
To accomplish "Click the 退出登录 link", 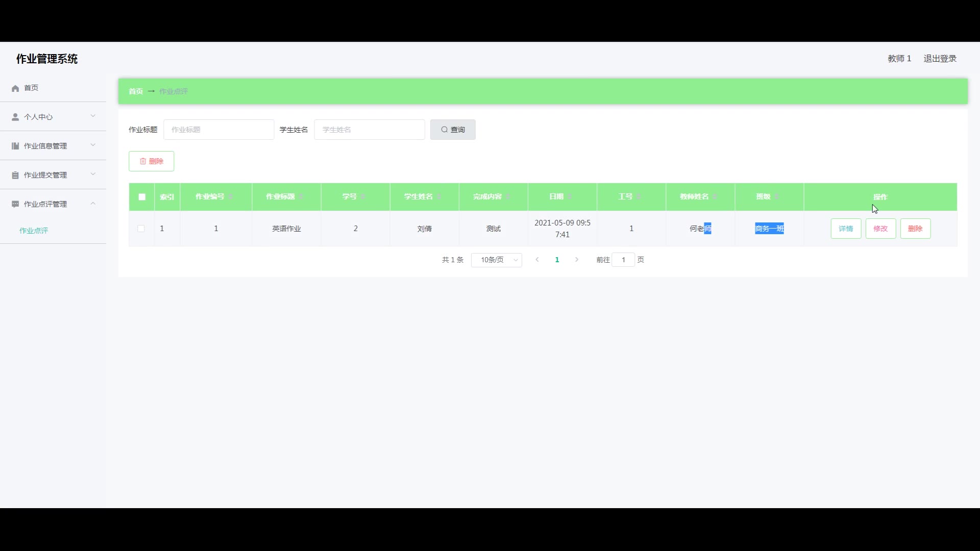I will click(x=940, y=59).
